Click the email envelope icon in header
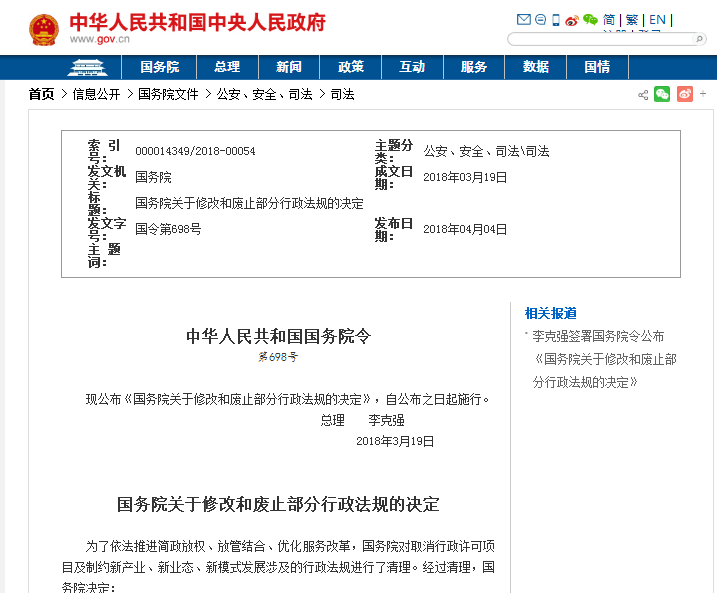This screenshot has height=593, width=717. [523, 19]
